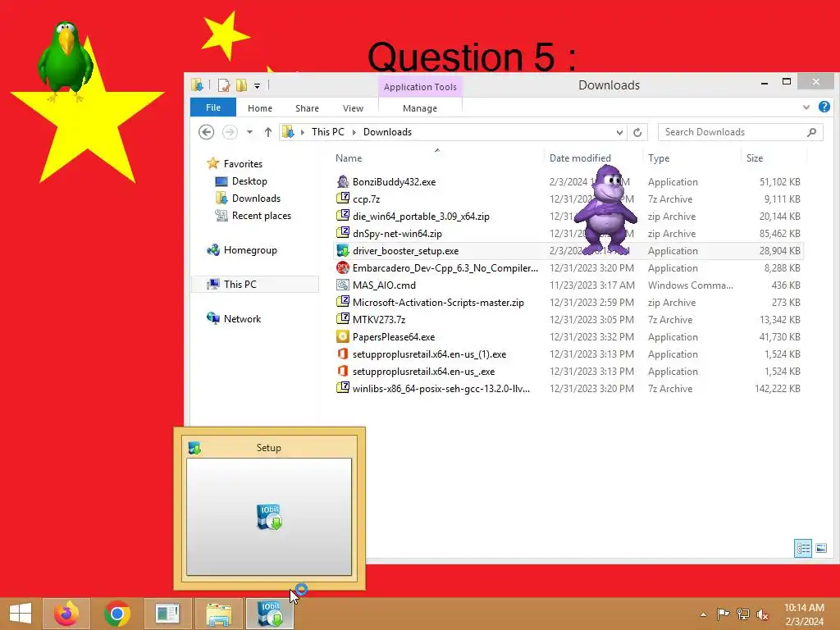Select the die_win64_portable zip icon

(x=342, y=216)
